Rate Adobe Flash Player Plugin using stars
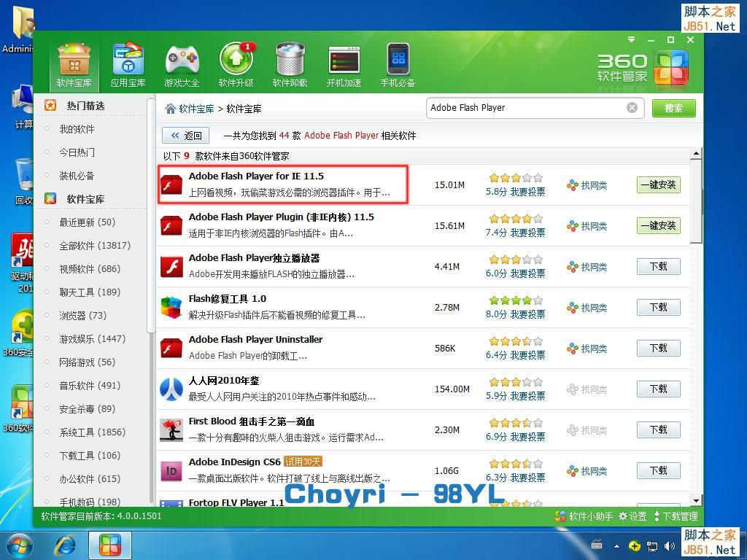This screenshot has height=560, width=747. 515,217
